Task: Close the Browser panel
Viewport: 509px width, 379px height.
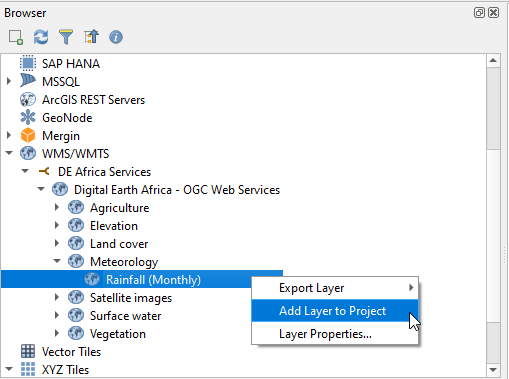Action: pos(493,13)
